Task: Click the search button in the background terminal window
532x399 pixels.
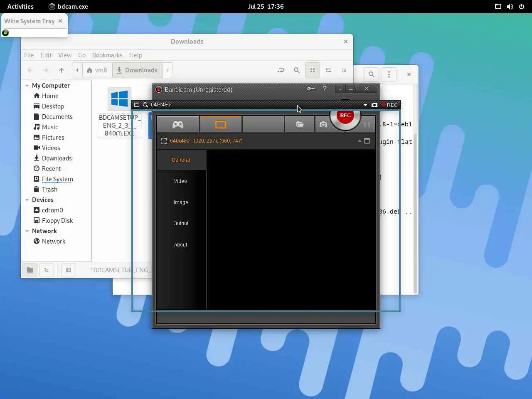Action: (372, 74)
